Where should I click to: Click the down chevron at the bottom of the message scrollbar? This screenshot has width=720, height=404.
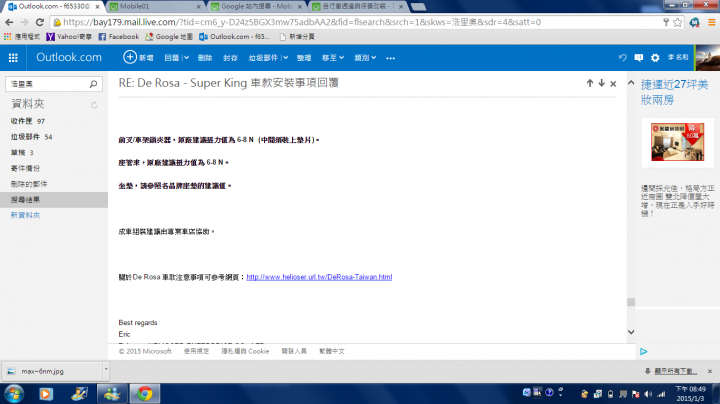[x=631, y=332]
